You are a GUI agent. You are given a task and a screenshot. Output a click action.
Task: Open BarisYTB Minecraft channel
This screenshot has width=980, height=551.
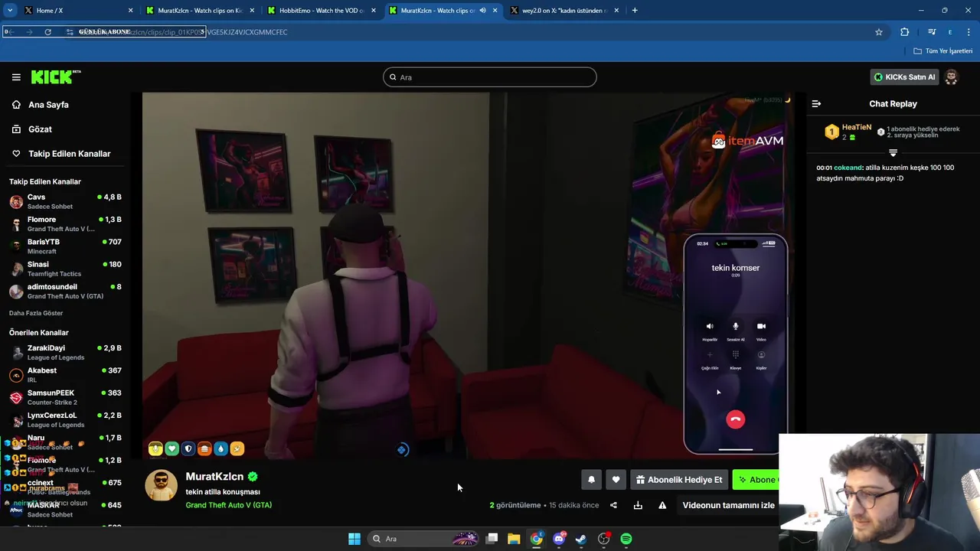65,246
